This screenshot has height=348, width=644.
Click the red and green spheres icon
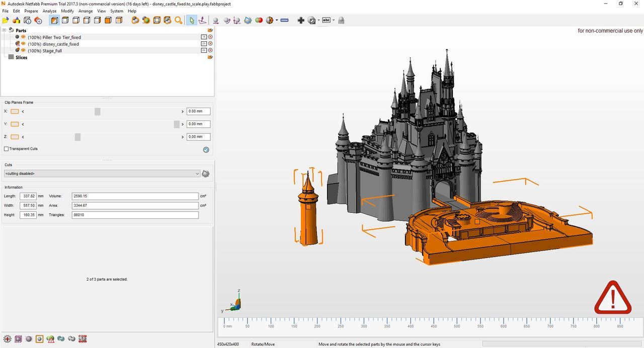point(259,20)
